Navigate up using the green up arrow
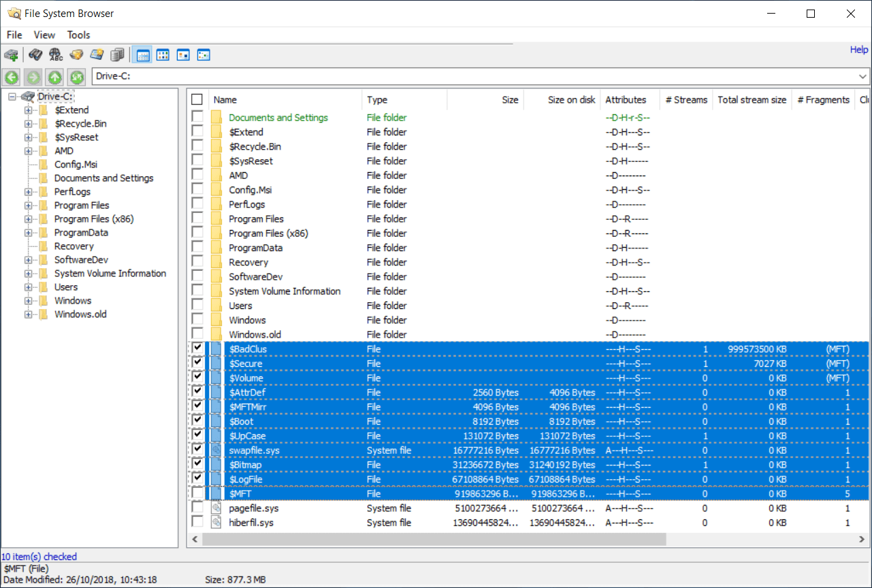The width and height of the screenshot is (872, 588). (54, 77)
